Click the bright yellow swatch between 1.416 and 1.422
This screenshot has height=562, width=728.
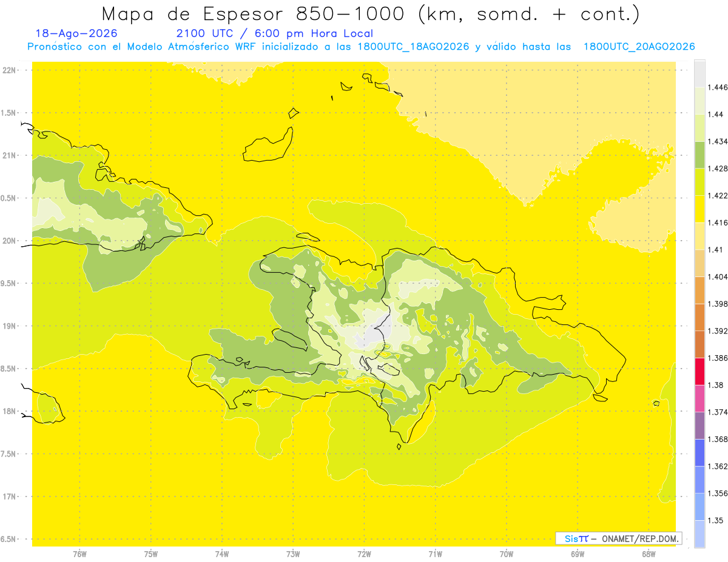click(699, 209)
